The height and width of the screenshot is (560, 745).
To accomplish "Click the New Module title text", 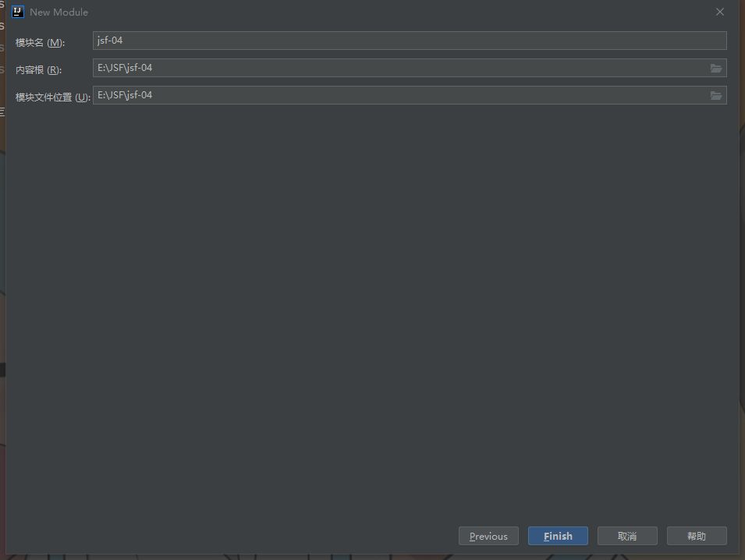I will point(59,12).
